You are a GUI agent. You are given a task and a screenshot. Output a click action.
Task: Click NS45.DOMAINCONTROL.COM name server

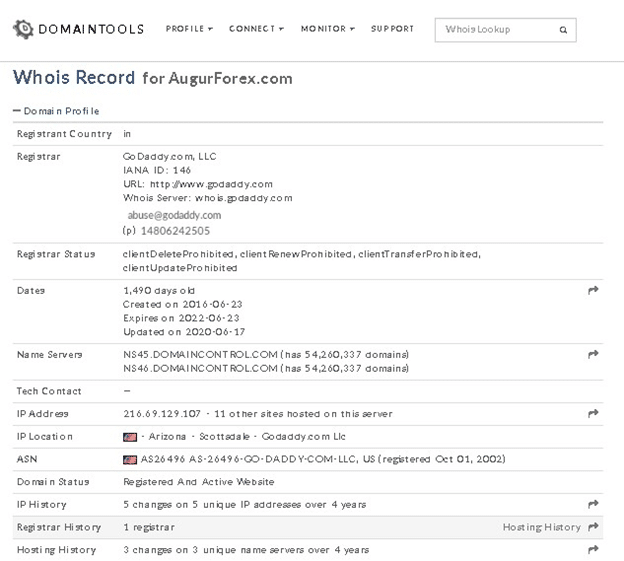[x=200, y=355]
